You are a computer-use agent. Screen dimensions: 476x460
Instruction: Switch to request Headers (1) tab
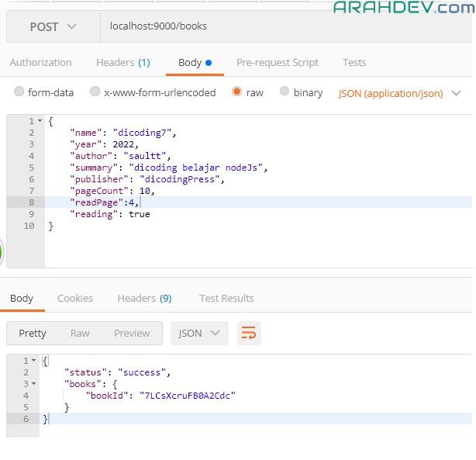point(122,62)
